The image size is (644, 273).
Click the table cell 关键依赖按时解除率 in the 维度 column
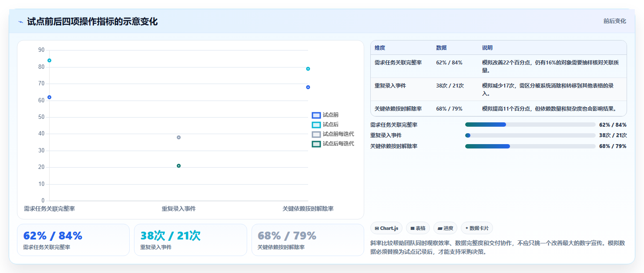(x=398, y=109)
